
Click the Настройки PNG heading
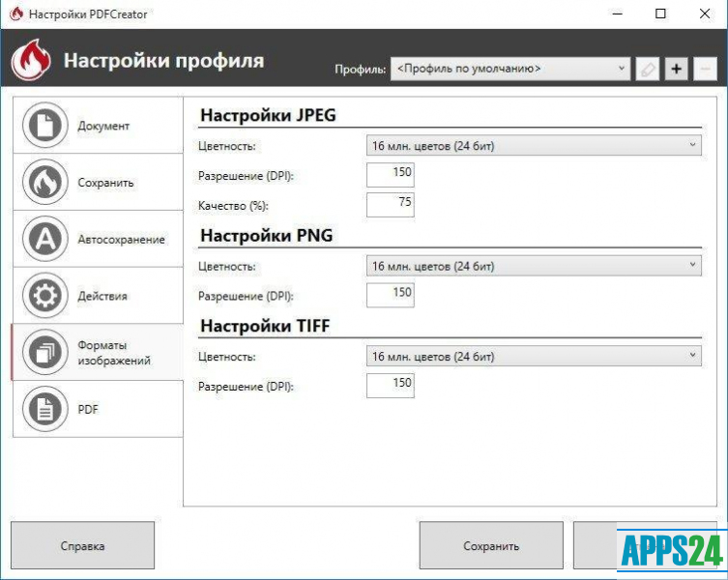(x=267, y=236)
